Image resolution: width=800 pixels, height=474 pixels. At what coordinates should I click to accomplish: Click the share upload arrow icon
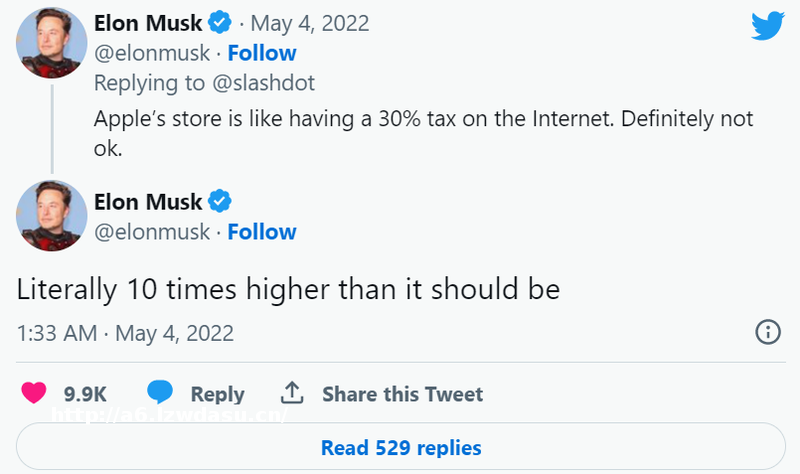click(292, 393)
